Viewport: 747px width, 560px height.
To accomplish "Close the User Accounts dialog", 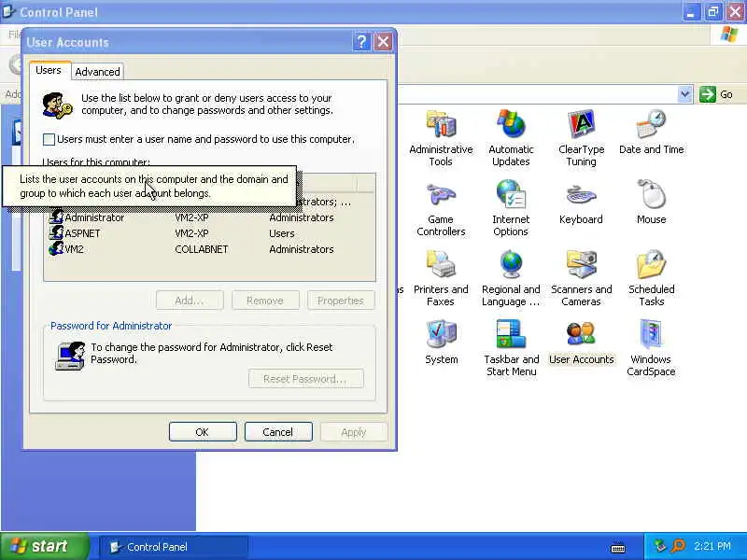I will [x=383, y=42].
